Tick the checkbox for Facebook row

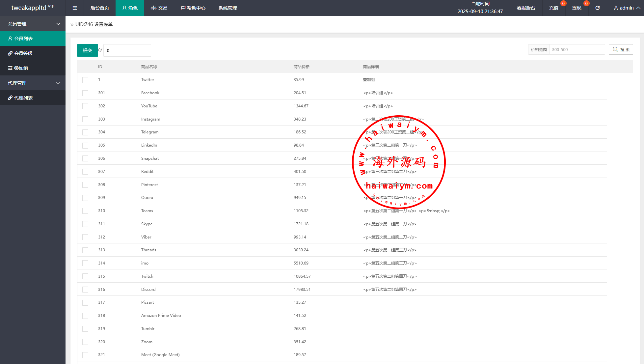85,93
